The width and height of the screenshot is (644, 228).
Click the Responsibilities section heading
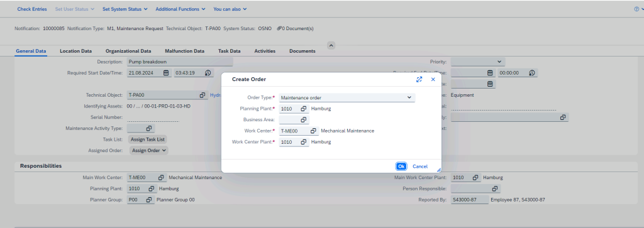41,166
